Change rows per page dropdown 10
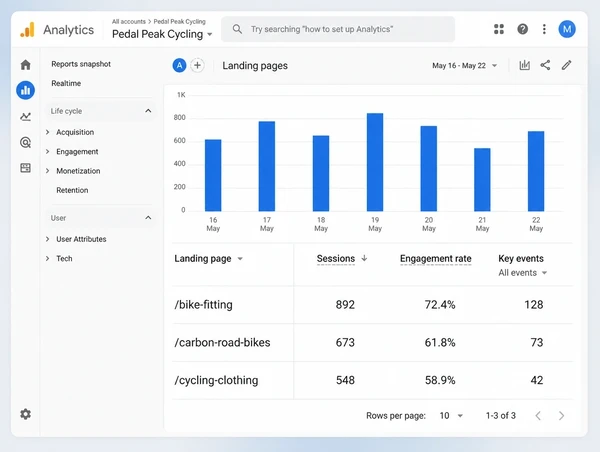Screen dimensions: 600x452 pos(451,416)
